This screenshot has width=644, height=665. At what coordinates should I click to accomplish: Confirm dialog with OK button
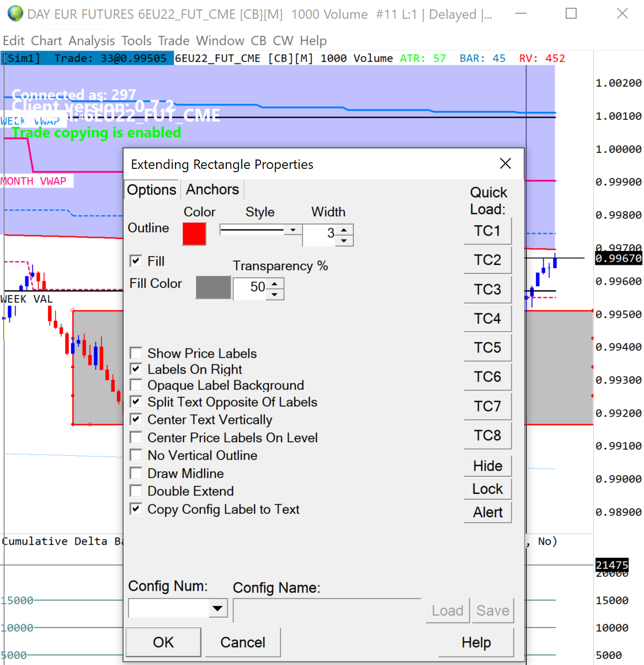point(163,642)
